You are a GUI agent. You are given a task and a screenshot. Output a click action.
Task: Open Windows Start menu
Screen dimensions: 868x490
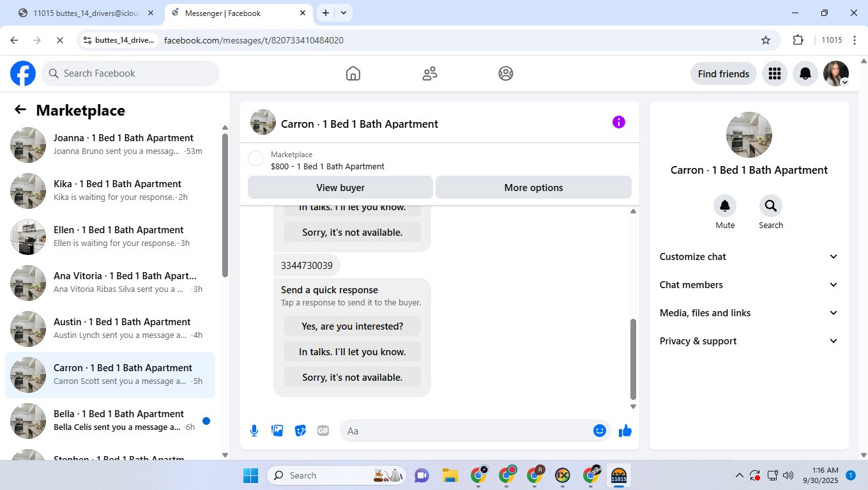250,475
